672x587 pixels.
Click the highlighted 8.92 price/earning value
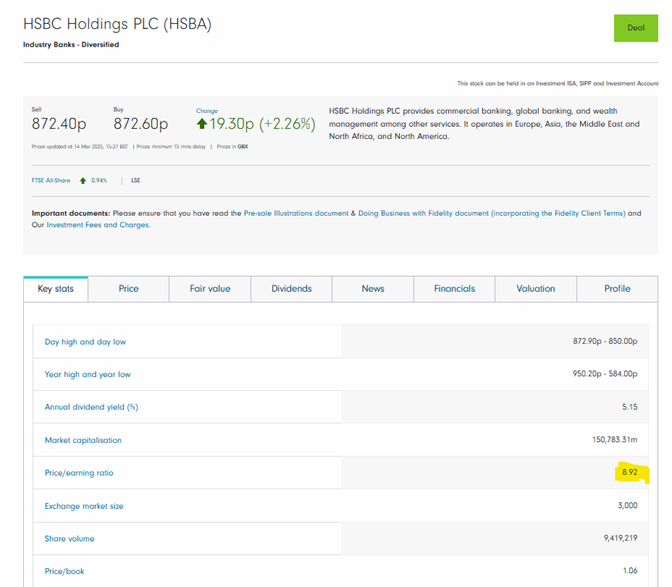pyautogui.click(x=629, y=472)
